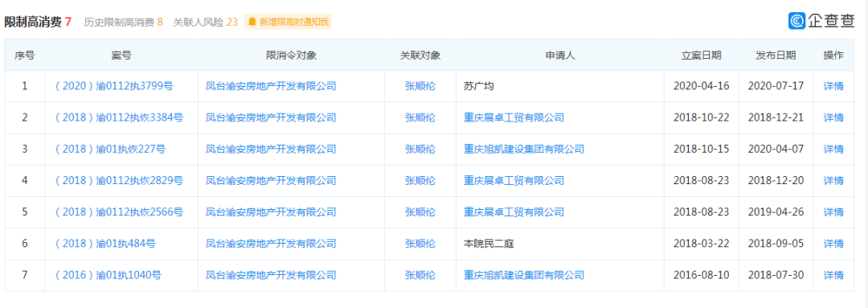This screenshot has height=308, width=868.
Task: Open case (2018)渝0112执恢2566号
Action: [x=119, y=212]
